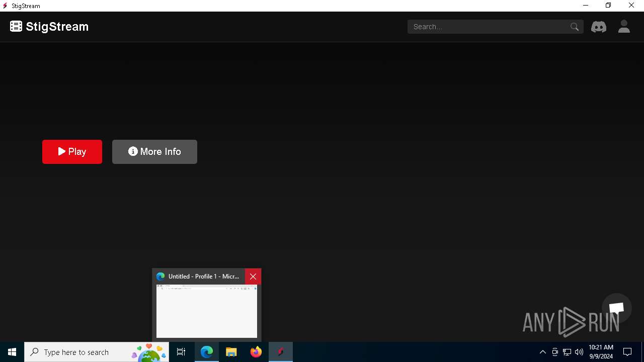
Task: Focus the Search input field
Action: [495, 27]
